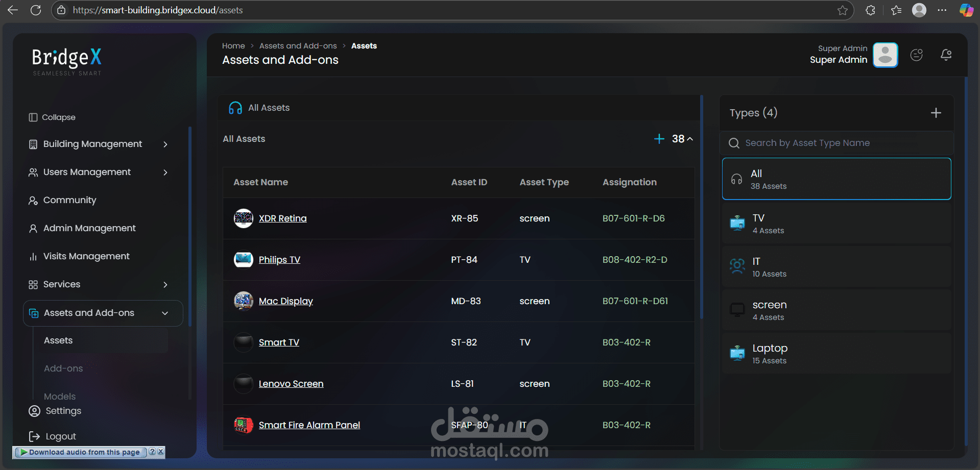Click Search by Asset Type Name field
980x470 pixels.
(x=836, y=143)
